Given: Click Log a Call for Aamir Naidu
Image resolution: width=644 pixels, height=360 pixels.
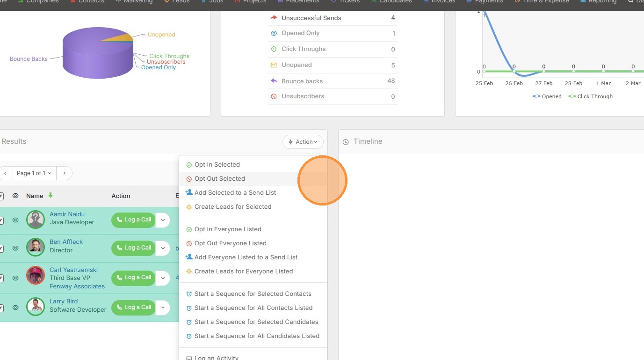Looking at the screenshot, I should tap(133, 220).
